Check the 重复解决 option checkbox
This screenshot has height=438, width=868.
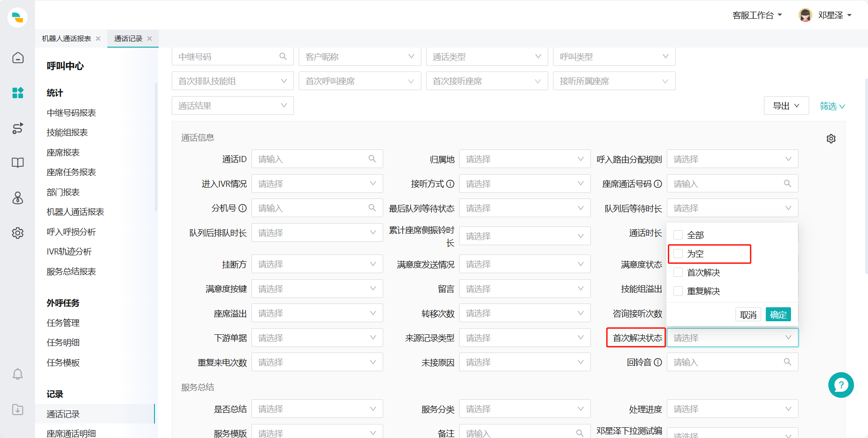click(x=678, y=291)
